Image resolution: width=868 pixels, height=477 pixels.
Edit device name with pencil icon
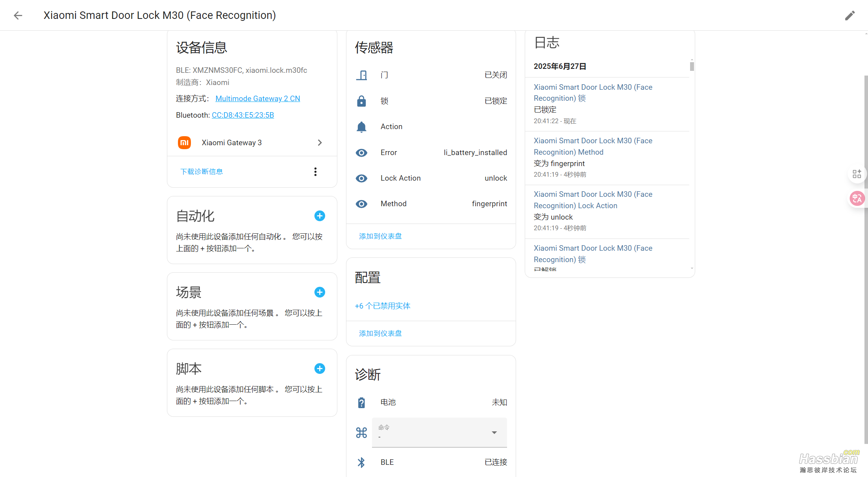(850, 15)
